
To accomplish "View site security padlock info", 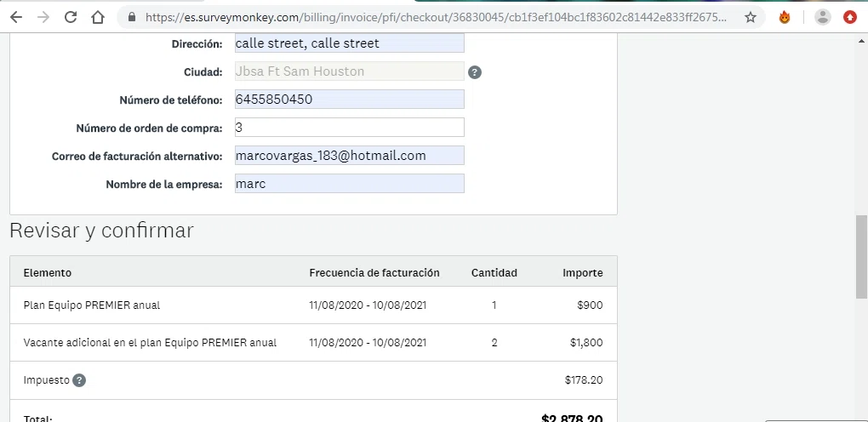I will point(132,17).
